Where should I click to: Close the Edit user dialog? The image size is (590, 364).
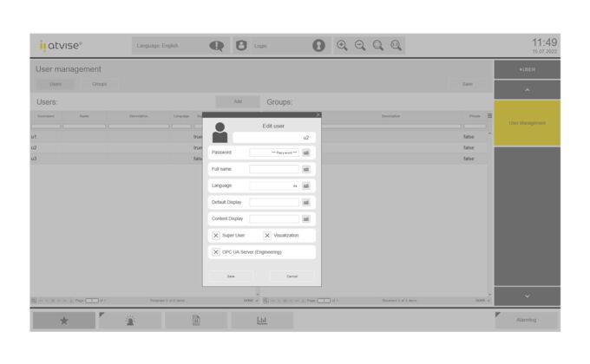tap(318, 114)
